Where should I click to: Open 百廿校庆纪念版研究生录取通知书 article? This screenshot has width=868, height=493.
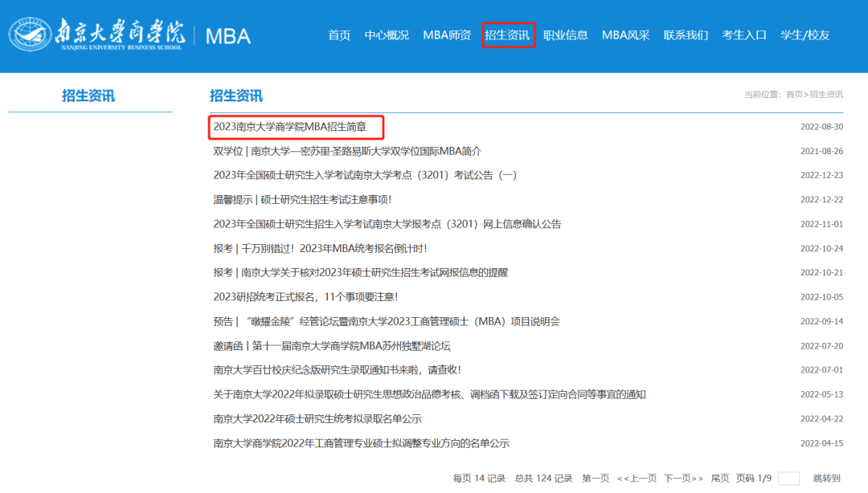[x=337, y=369]
